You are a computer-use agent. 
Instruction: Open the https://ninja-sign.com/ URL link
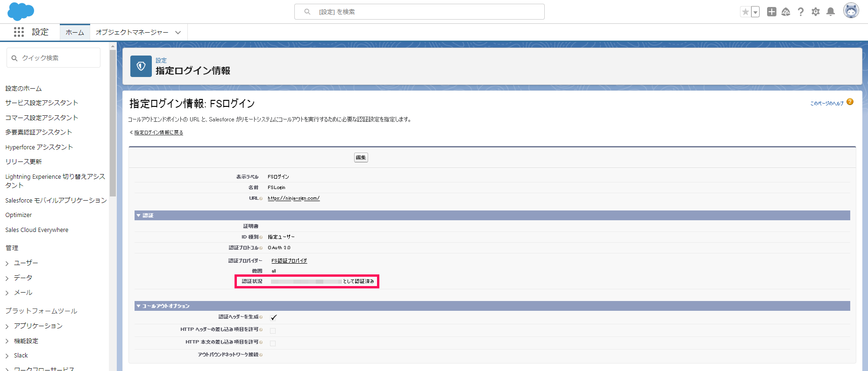pyautogui.click(x=293, y=198)
